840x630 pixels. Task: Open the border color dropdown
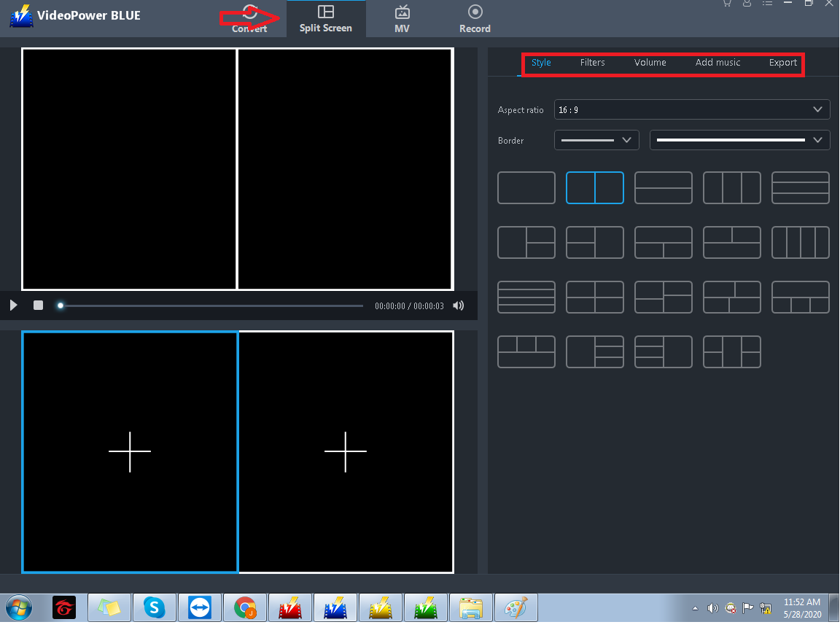pyautogui.click(x=739, y=140)
